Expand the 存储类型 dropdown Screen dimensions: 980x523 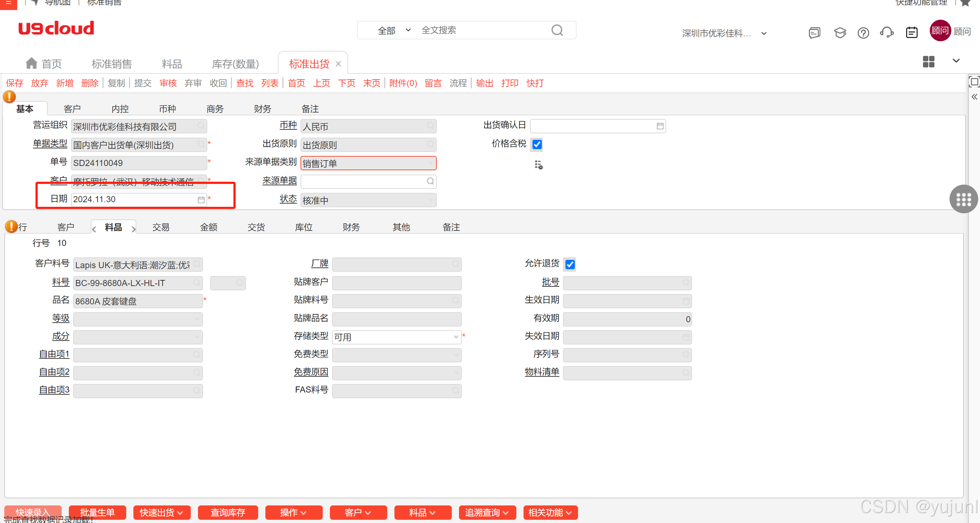(456, 337)
